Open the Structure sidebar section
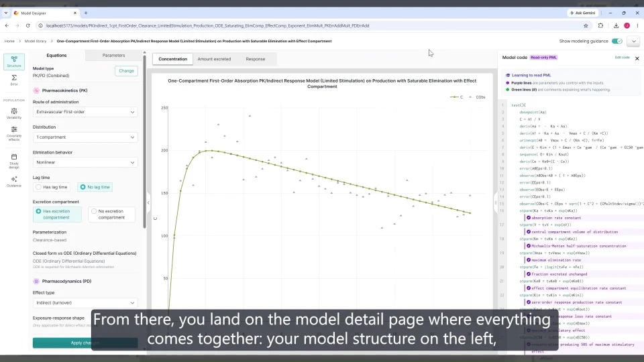644x362 pixels. point(14,62)
